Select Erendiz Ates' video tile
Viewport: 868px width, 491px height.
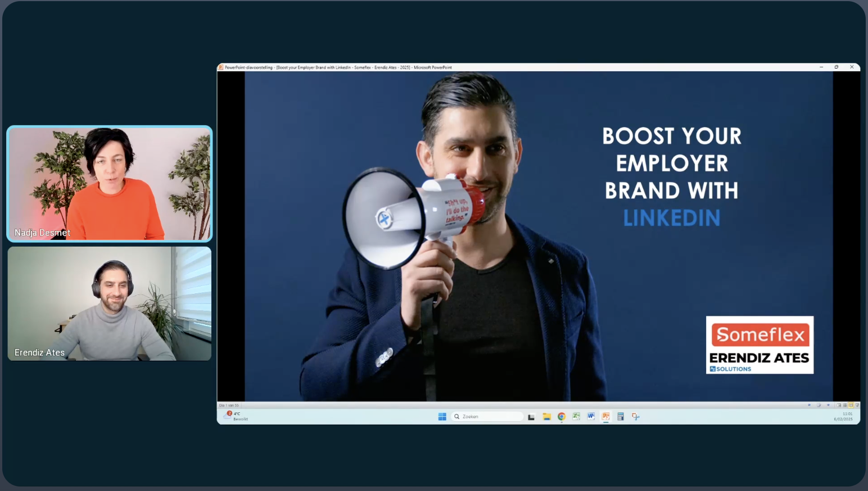pyautogui.click(x=110, y=303)
